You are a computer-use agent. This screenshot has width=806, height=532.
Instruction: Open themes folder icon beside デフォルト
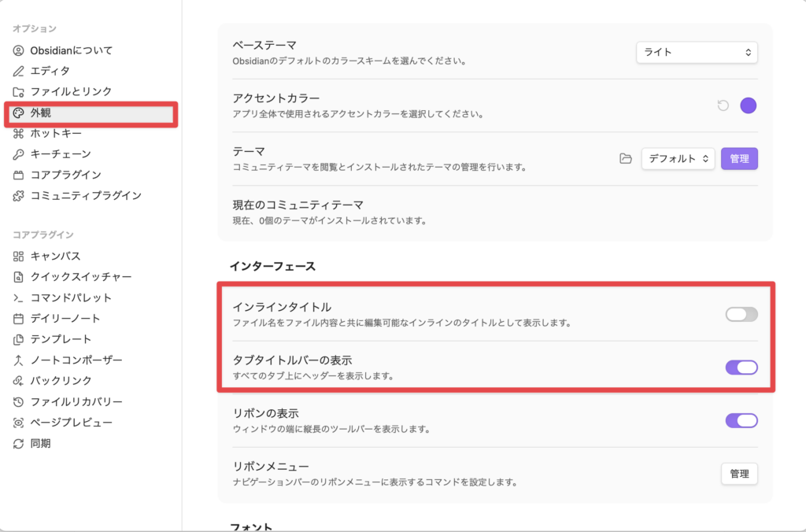(626, 158)
